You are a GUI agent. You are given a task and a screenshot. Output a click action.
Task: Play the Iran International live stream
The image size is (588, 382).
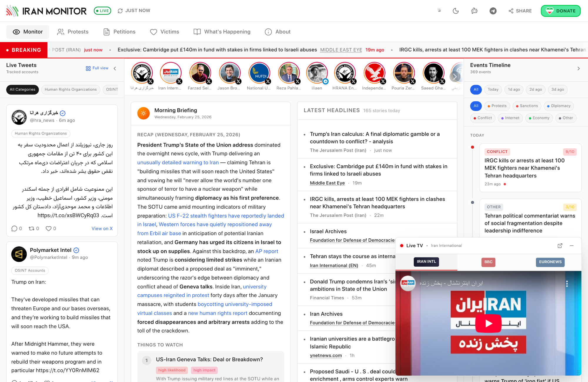click(x=488, y=323)
